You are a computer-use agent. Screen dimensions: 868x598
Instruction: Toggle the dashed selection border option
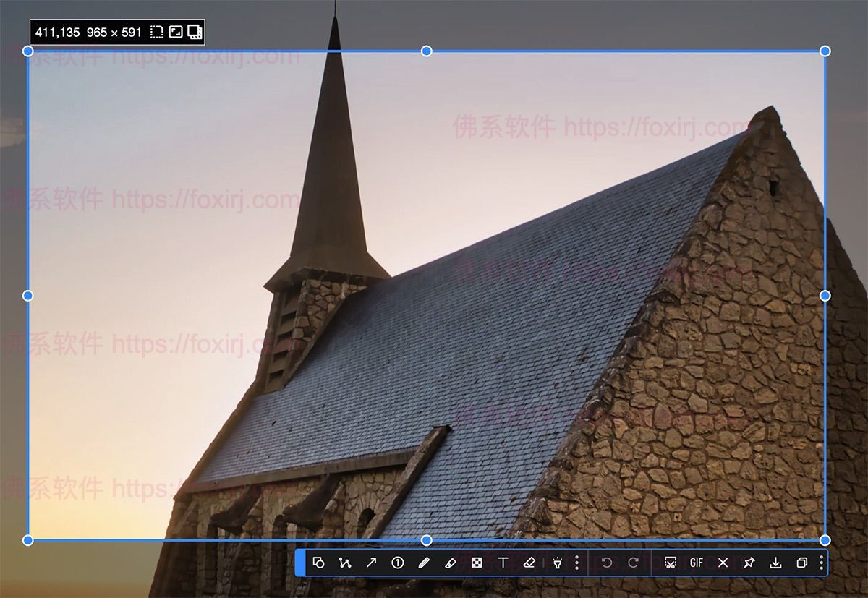[x=156, y=32]
